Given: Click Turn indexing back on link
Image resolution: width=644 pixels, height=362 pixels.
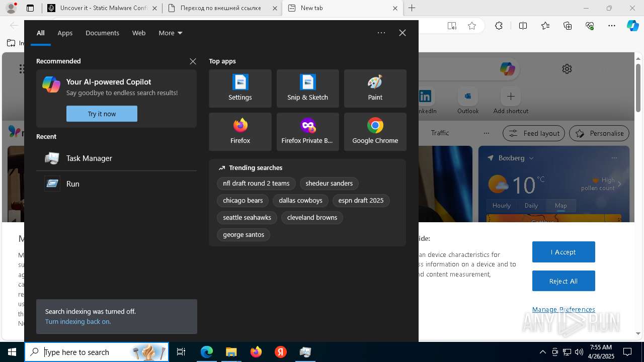Looking at the screenshot, I should pyautogui.click(x=78, y=322).
